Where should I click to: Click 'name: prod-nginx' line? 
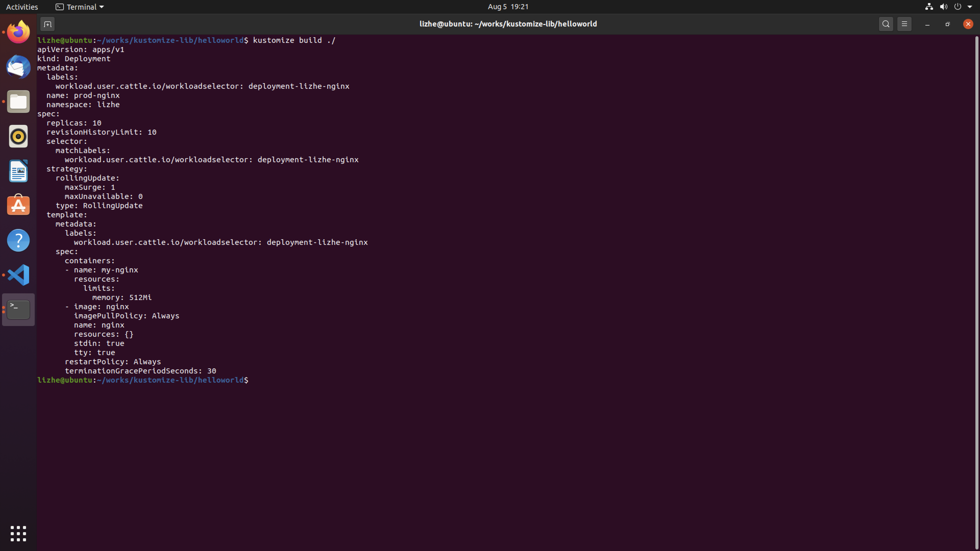83,95
